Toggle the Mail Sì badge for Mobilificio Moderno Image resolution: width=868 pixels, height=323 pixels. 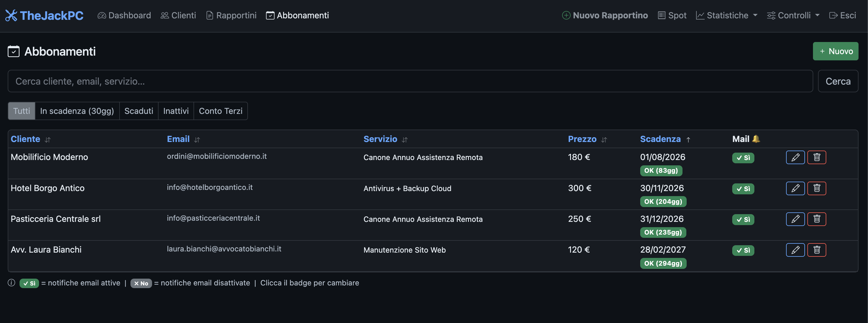743,158
